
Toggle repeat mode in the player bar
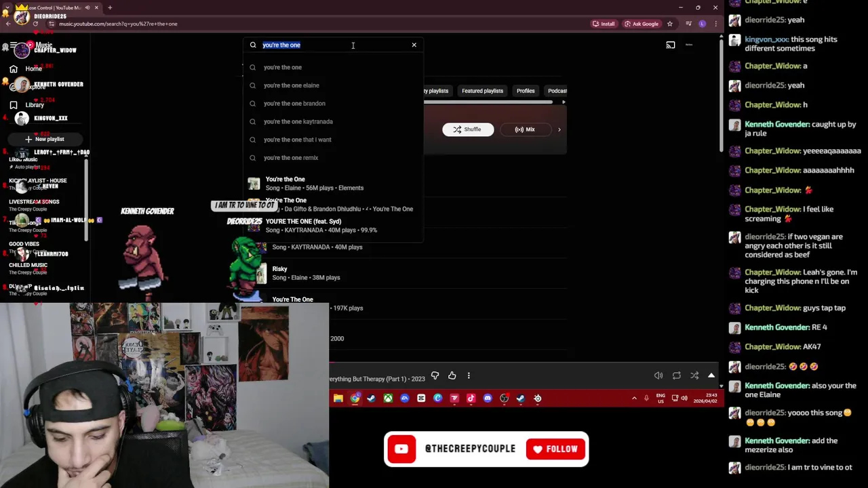pos(677,375)
